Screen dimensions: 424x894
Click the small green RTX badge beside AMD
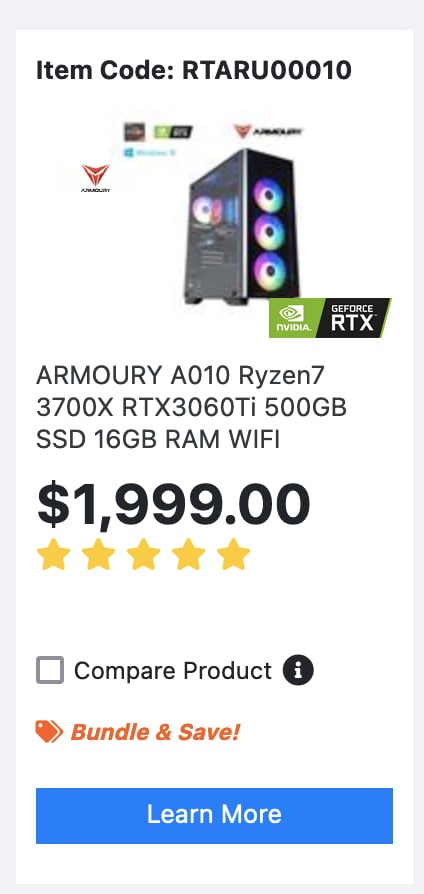click(x=173, y=132)
